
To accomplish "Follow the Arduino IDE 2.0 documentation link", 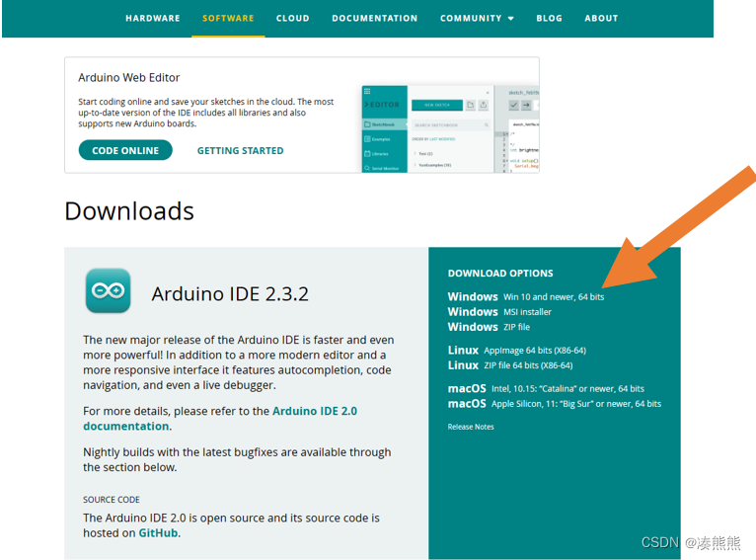I will click(220, 418).
